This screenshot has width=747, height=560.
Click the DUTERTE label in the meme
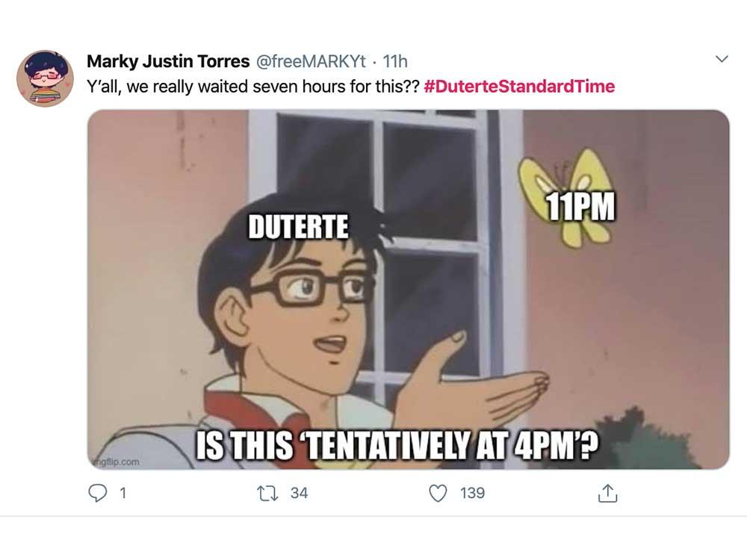pyautogui.click(x=297, y=227)
